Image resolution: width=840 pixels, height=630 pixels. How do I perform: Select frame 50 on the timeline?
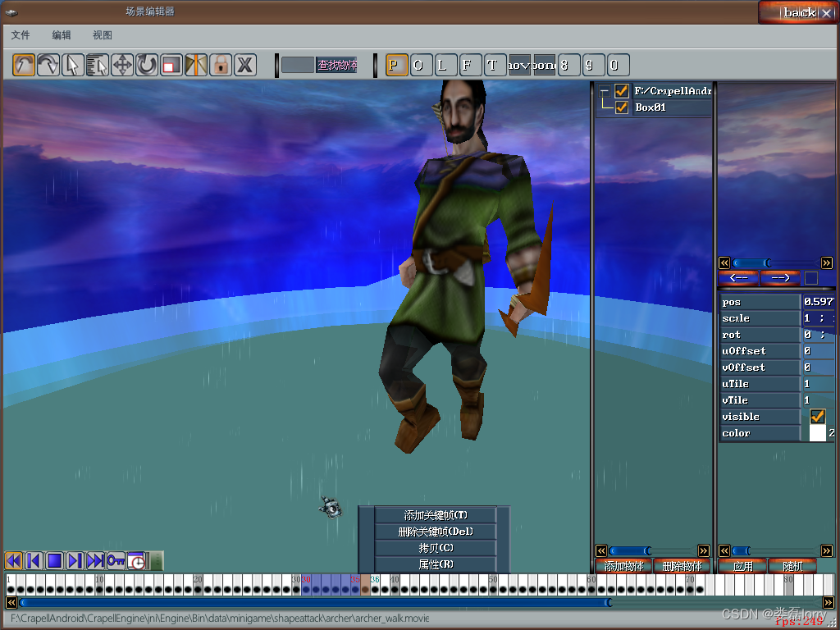492,584
